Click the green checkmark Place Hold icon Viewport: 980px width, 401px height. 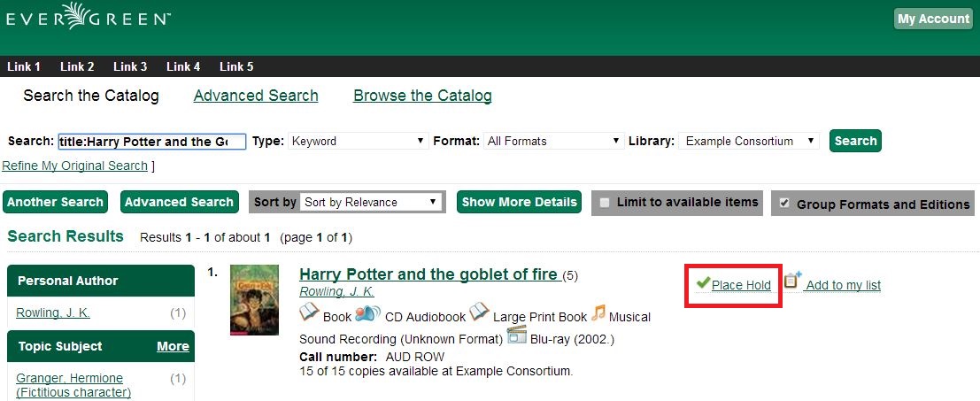point(703,283)
